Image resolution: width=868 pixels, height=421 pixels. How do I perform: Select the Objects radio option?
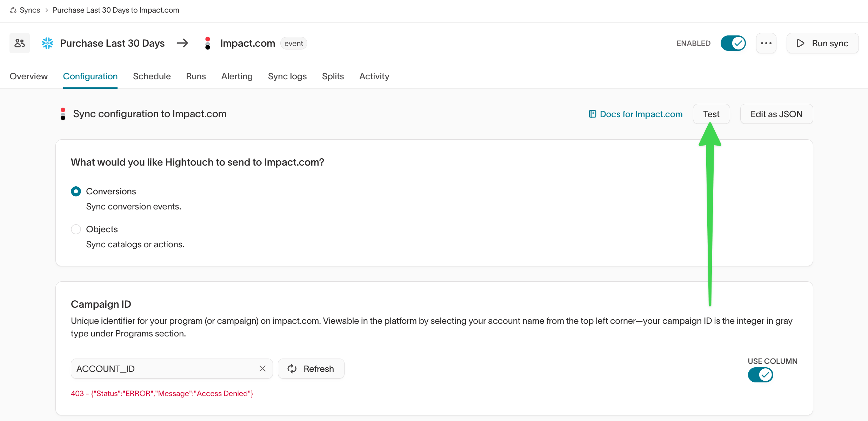coord(76,229)
